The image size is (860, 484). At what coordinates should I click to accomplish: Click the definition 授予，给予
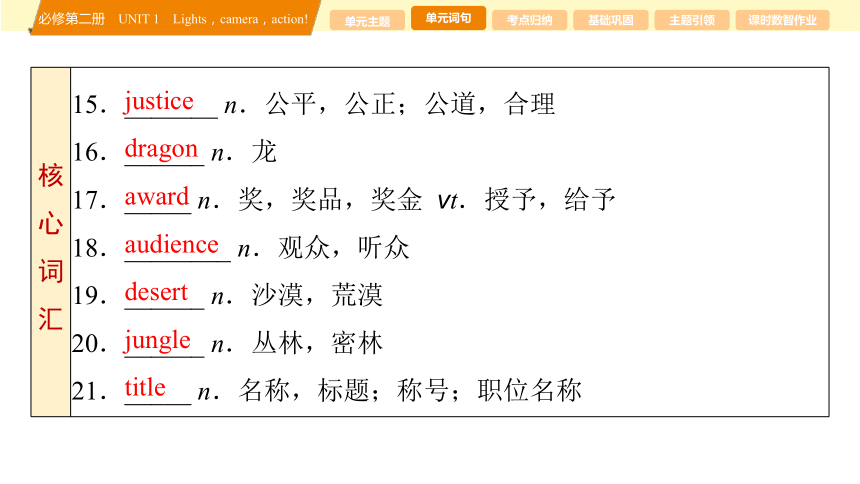tap(550, 199)
